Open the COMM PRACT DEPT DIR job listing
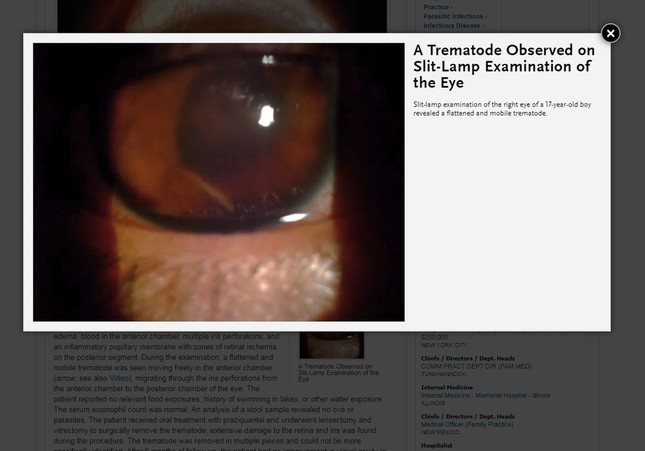Screen dimensions: 645x451 click(476, 366)
